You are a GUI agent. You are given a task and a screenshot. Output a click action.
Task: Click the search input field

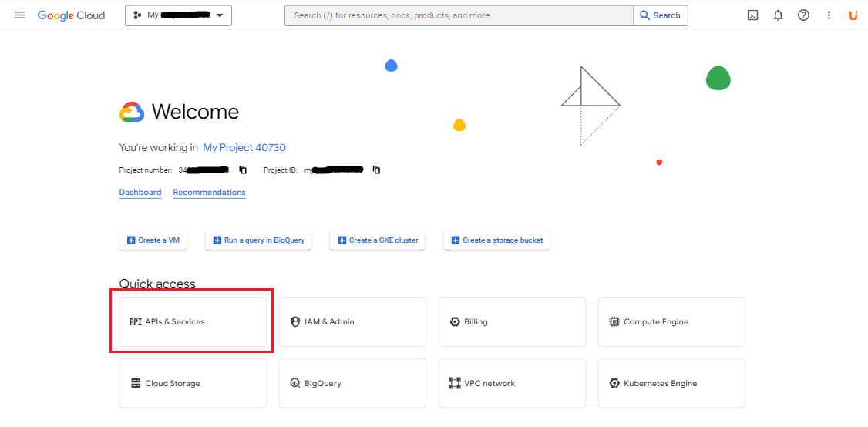[459, 15]
